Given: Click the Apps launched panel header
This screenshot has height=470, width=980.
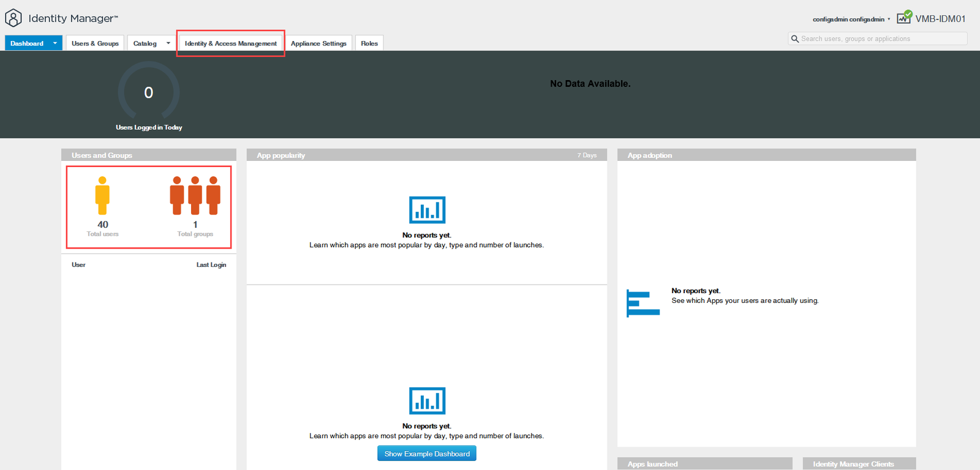Looking at the screenshot, I should [705, 464].
